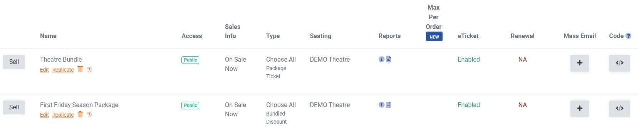Image resolution: width=644 pixels, height=139 pixels.
Task: Replicate the Theatre Bundle package
Action: point(63,70)
